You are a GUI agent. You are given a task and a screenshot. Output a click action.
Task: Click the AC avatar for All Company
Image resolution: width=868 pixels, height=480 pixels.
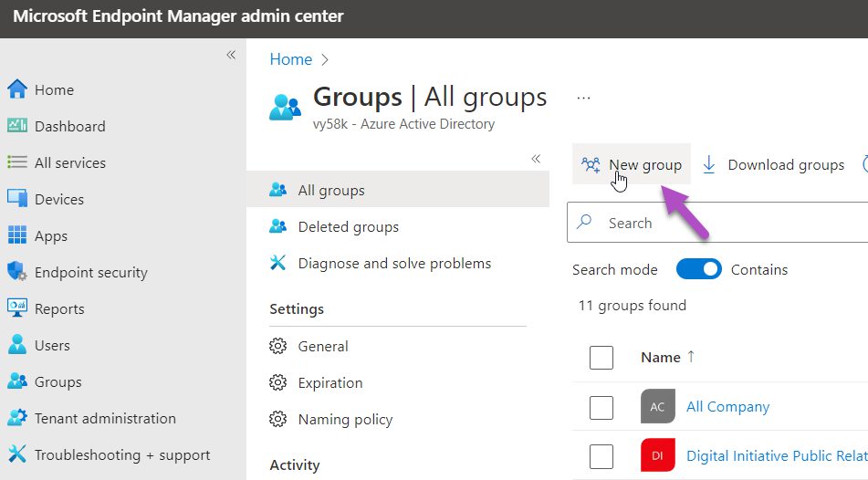tap(658, 406)
